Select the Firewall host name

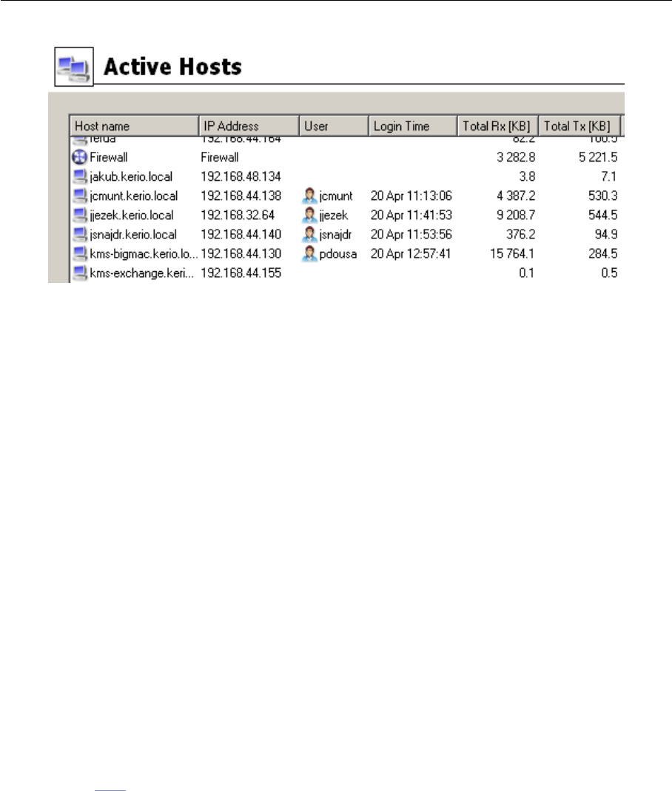(108, 158)
